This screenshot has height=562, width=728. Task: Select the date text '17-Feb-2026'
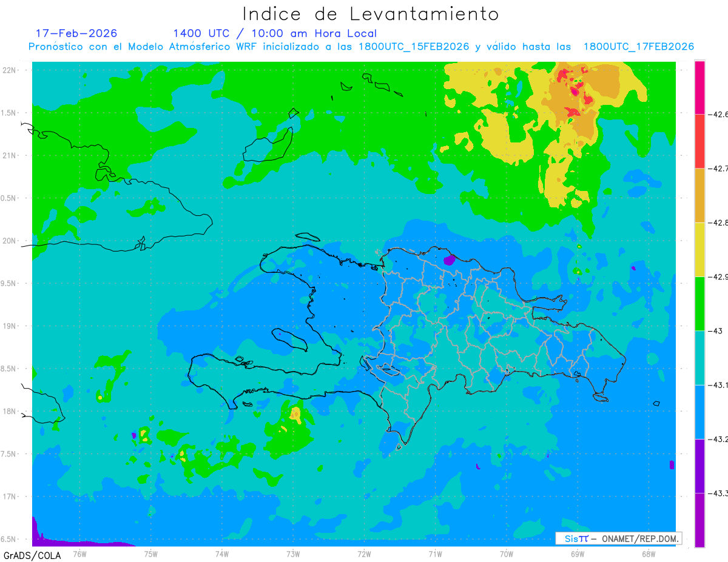pos(76,33)
